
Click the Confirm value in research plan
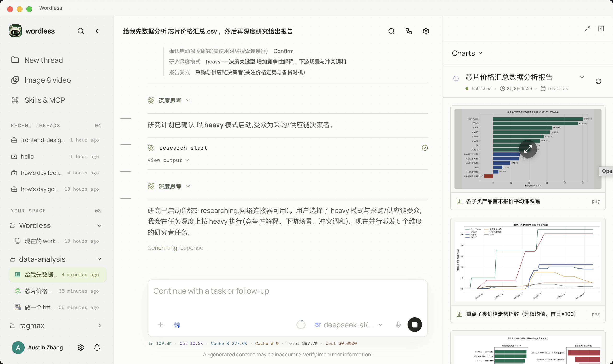284,51
